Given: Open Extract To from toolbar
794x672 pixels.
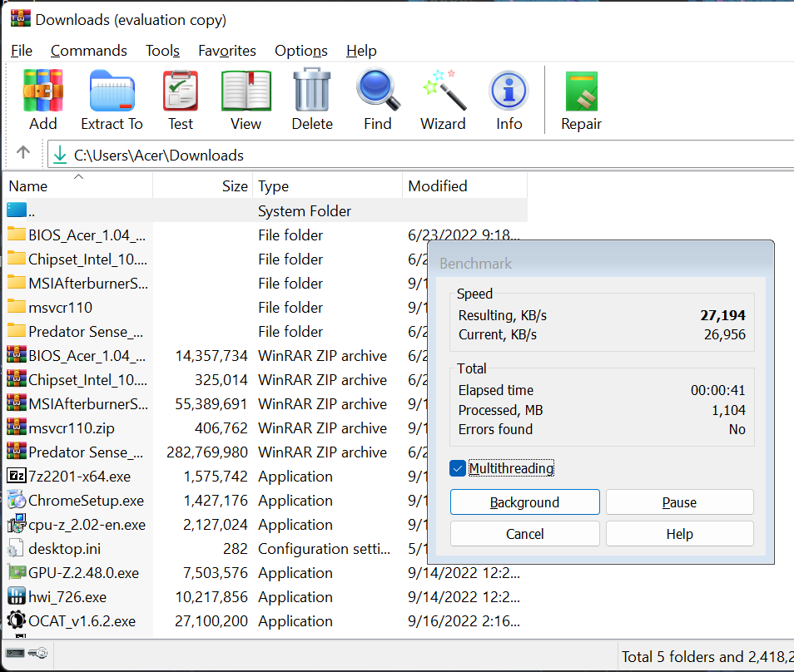Looking at the screenshot, I should [x=112, y=100].
